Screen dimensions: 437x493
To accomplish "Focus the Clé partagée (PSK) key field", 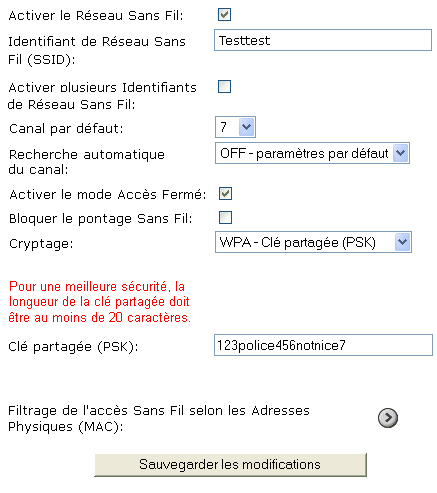I will tap(323, 345).
